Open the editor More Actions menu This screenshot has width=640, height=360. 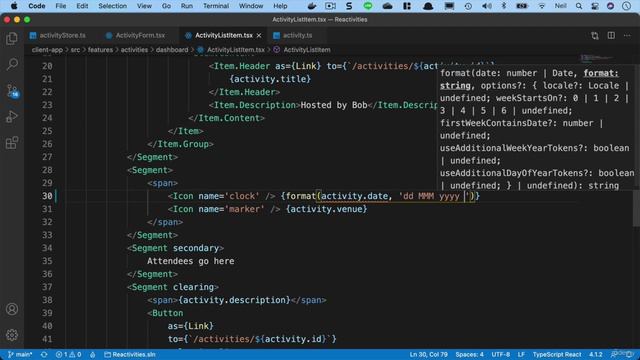[627, 36]
